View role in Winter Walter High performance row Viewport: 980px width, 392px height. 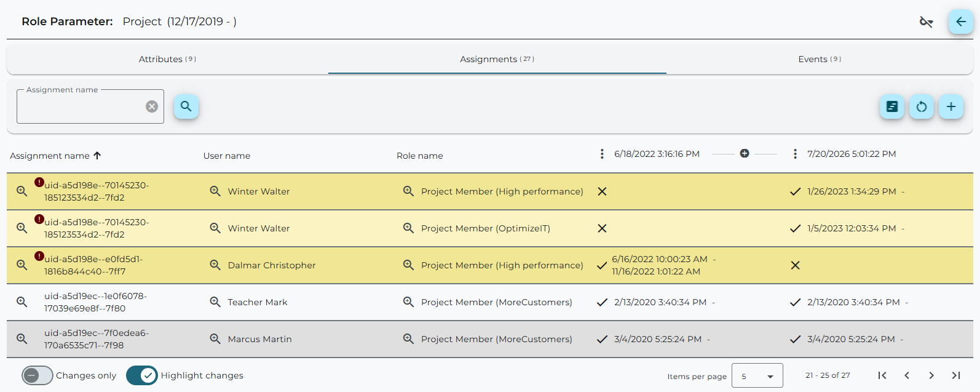[408, 191]
